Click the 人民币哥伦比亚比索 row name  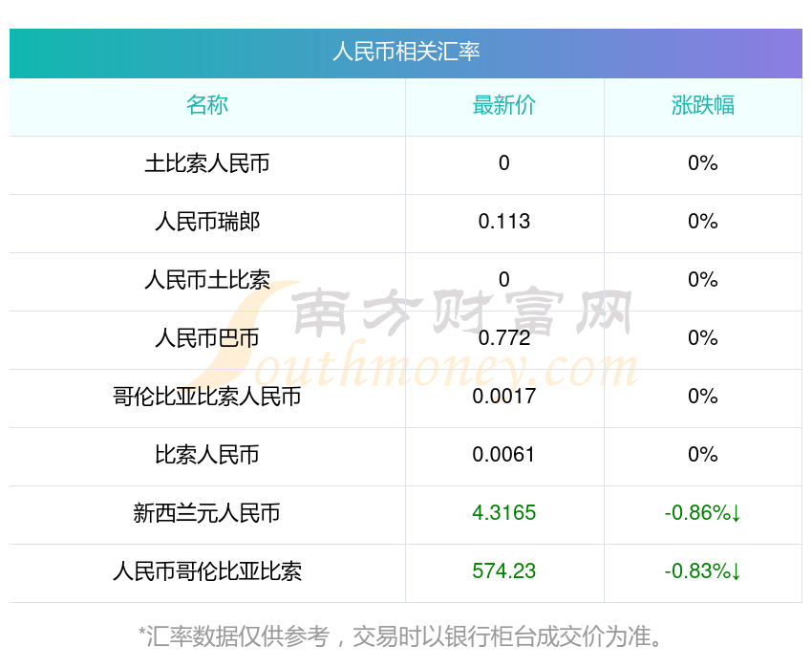pyautogui.click(x=207, y=571)
